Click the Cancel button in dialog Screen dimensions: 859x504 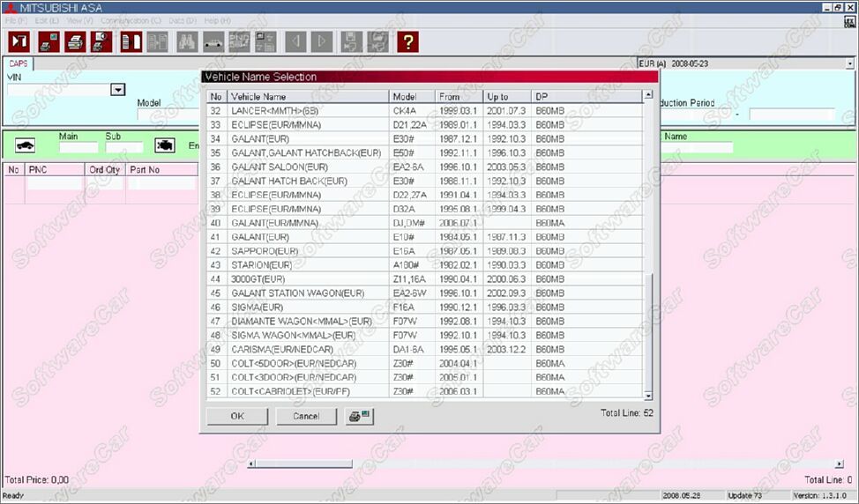pyautogui.click(x=306, y=416)
